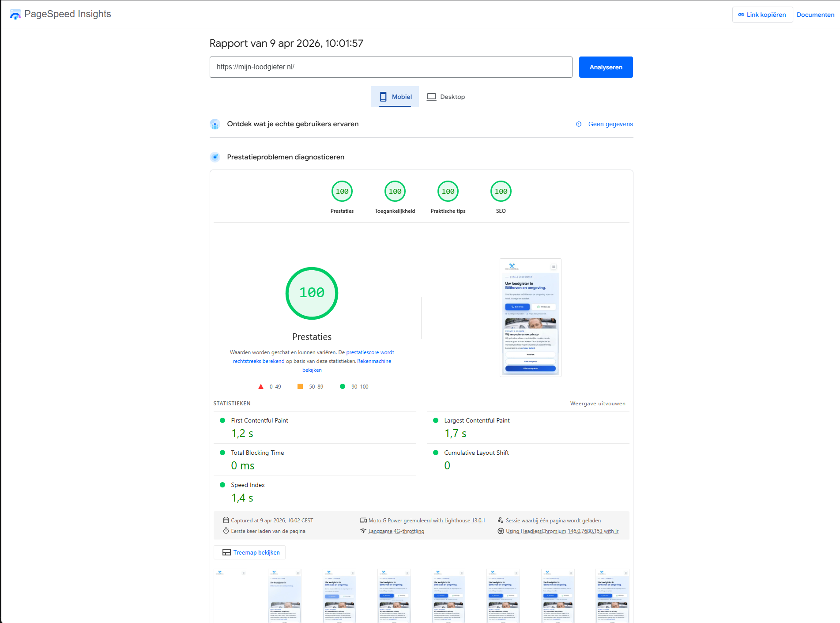840x623 pixels.
Task: Click the first filmstrip screenshot thumbnail
Action: point(230,596)
